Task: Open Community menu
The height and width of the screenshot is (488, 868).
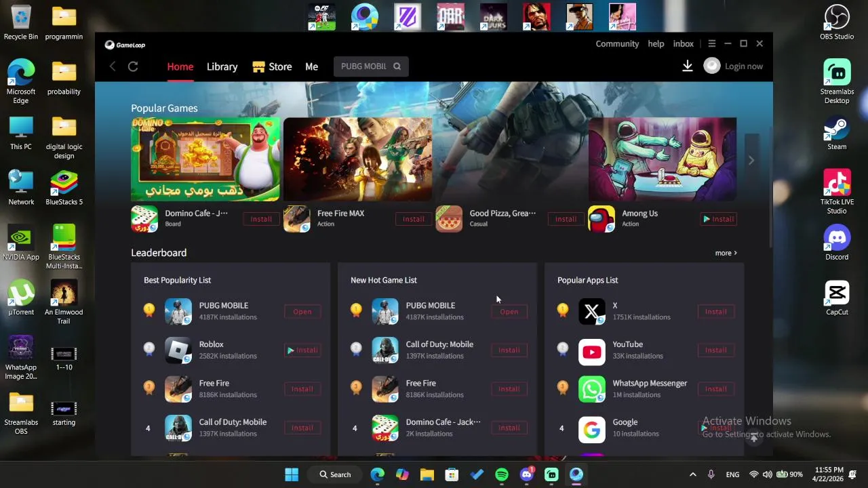Action: [x=617, y=43]
